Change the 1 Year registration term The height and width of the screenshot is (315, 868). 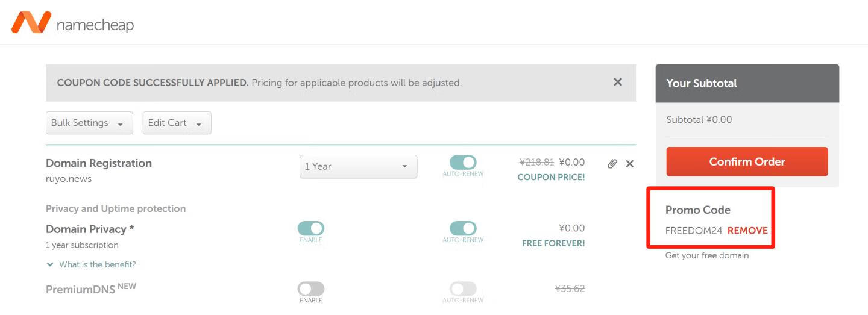(x=358, y=167)
